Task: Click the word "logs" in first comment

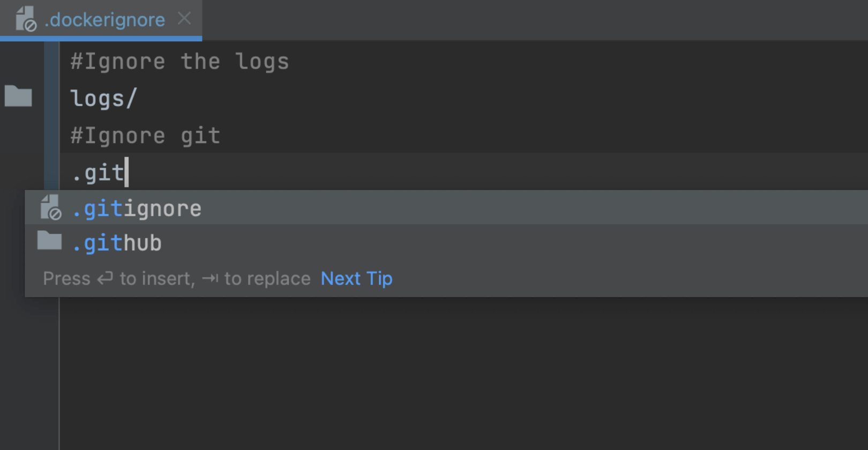Action: (x=262, y=62)
